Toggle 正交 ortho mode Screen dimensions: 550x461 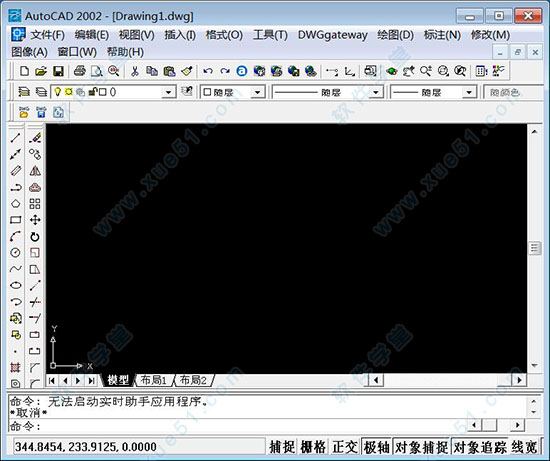click(344, 447)
